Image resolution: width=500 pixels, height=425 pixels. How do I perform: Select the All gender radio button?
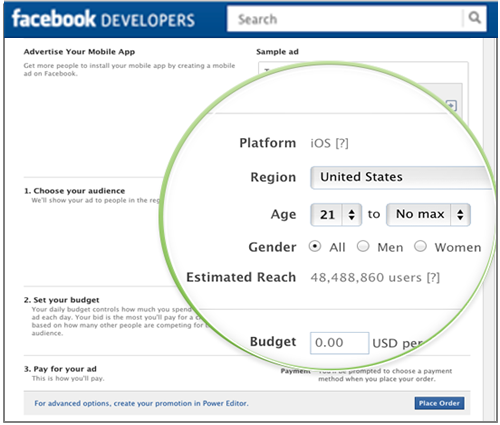point(315,247)
